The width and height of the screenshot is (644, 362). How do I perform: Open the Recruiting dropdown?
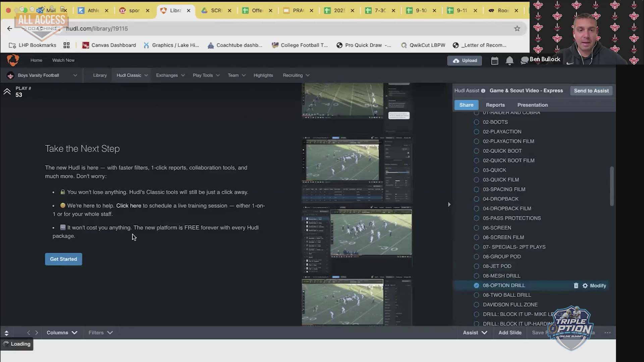pos(296,75)
